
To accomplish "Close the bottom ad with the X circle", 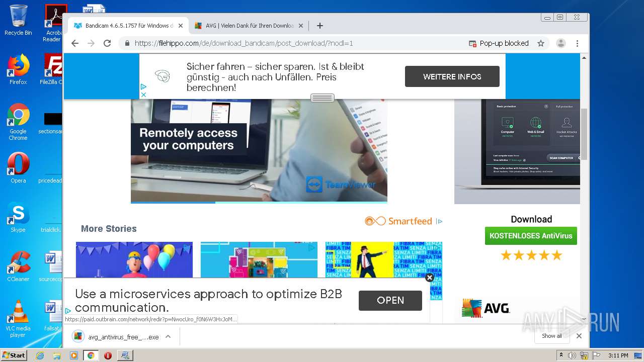I will click(x=429, y=277).
